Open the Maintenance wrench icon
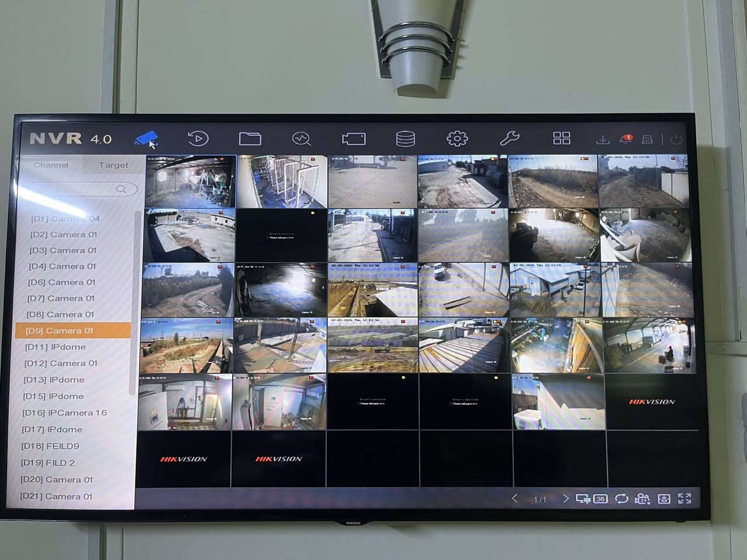The image size is (747, 560). pyautogui.click(x=509, y=138)
